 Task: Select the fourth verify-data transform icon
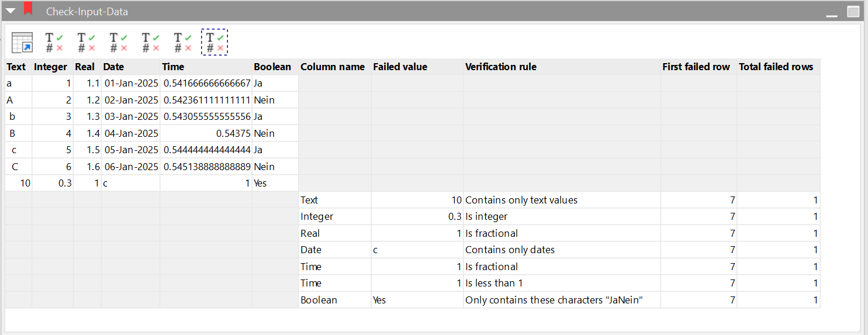[x=151, y=42]
